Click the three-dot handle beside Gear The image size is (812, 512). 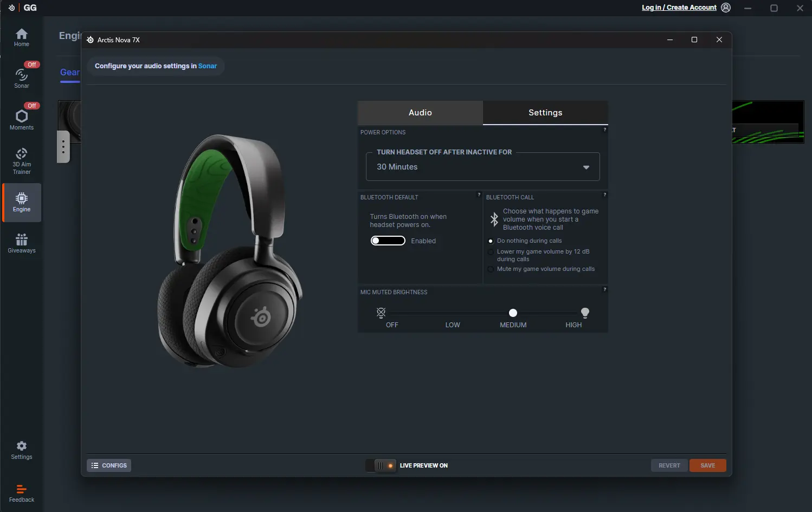[x=63, y=146]
